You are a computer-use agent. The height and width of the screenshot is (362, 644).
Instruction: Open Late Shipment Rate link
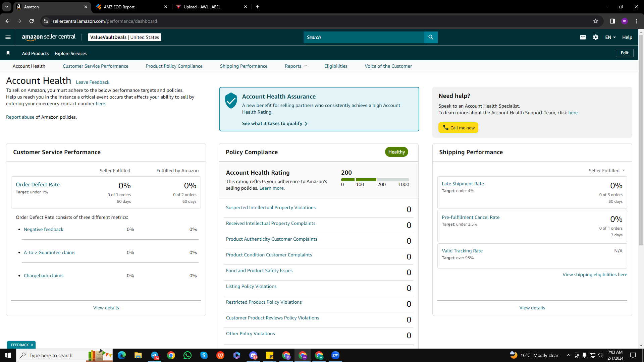tap(463, 184)
